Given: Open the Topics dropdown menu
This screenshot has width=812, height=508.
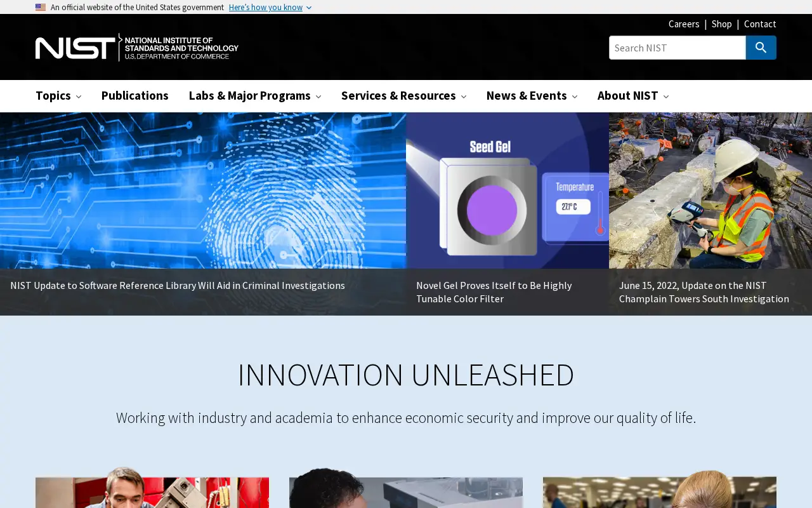Looking at the screenshot, I should (58, 96).
